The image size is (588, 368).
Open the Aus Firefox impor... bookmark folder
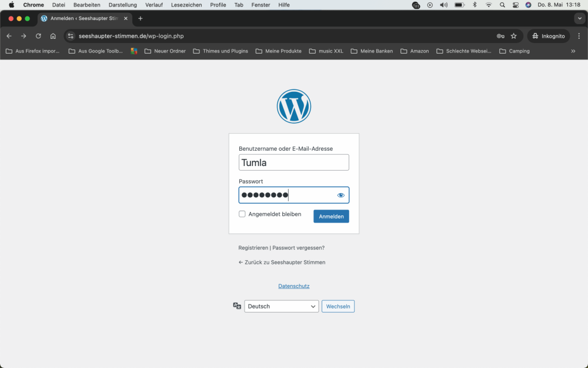tap(32, 51)
